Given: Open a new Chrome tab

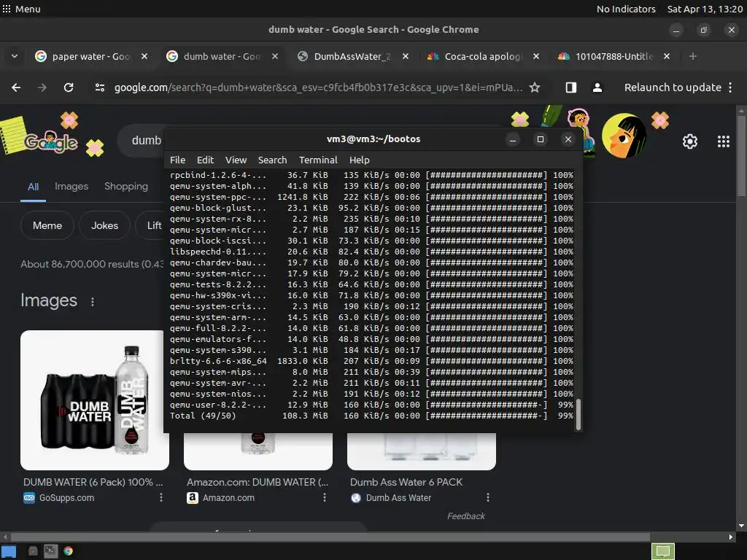Looking at the screenshot, I should (693, 56).
